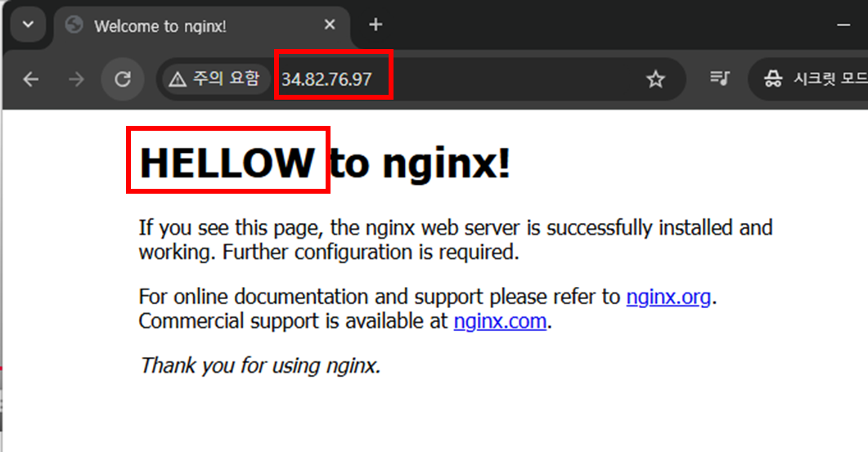This screenshot has width=868, height=452.
Task: Minimize the browser window
Action: tap(843, 25)
